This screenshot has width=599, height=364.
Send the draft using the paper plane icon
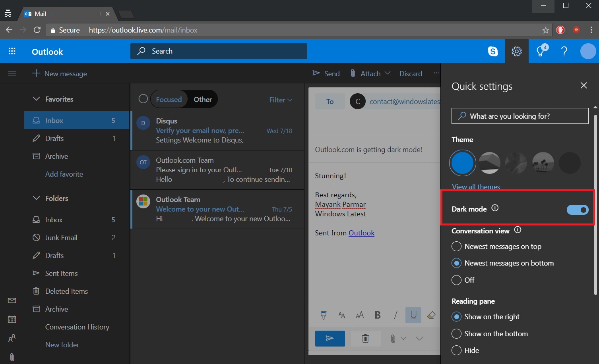[330, 338]
